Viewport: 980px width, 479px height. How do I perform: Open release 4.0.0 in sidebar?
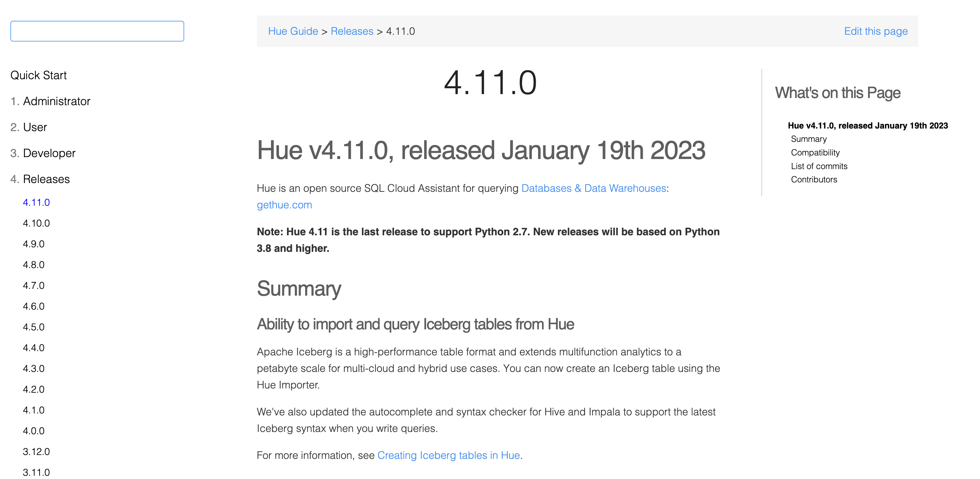[x=33, y=431]
